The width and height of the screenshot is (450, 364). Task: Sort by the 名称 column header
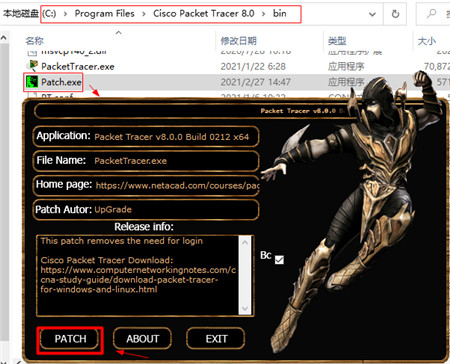[35, 41]
